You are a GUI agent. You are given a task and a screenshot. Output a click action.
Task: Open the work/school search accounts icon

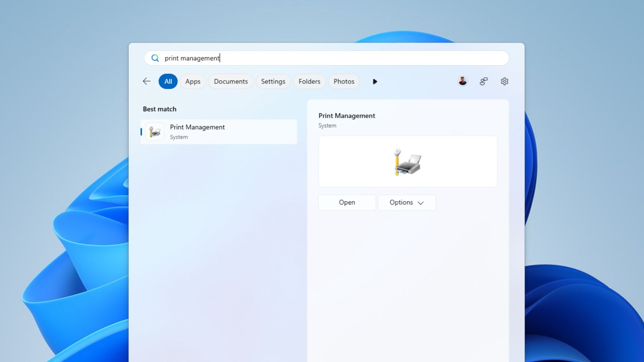(x=483, y=81)
